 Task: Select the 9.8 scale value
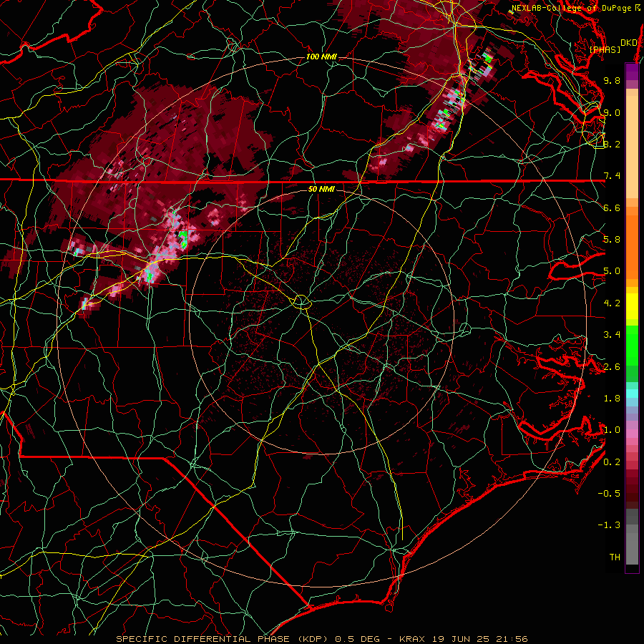612,80
